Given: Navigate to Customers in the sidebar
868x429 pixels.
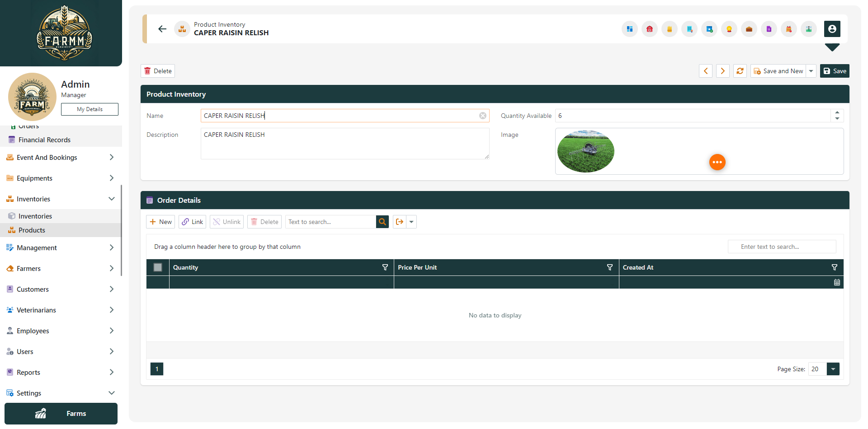Looking at the screenshot, I should pos(33,289).
